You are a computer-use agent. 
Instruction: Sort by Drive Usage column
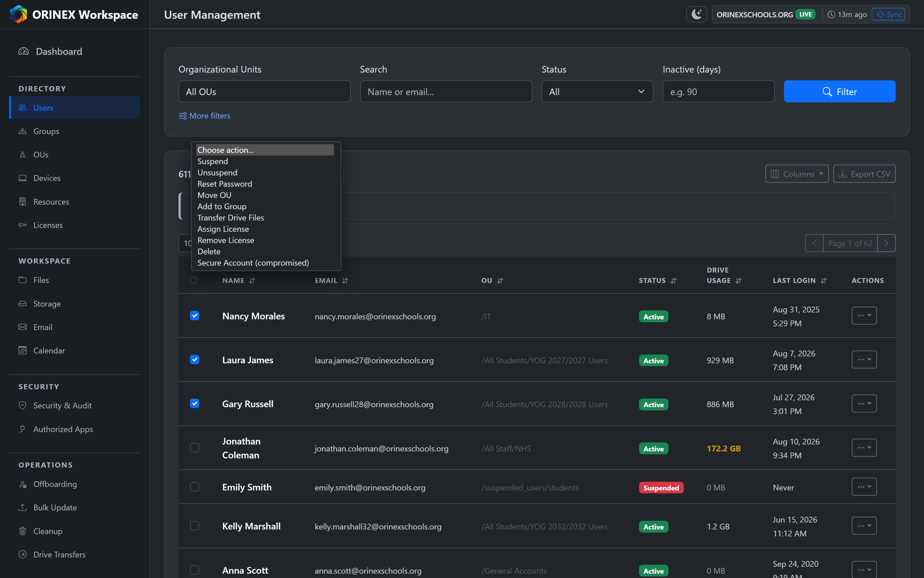tap(724, 275)
